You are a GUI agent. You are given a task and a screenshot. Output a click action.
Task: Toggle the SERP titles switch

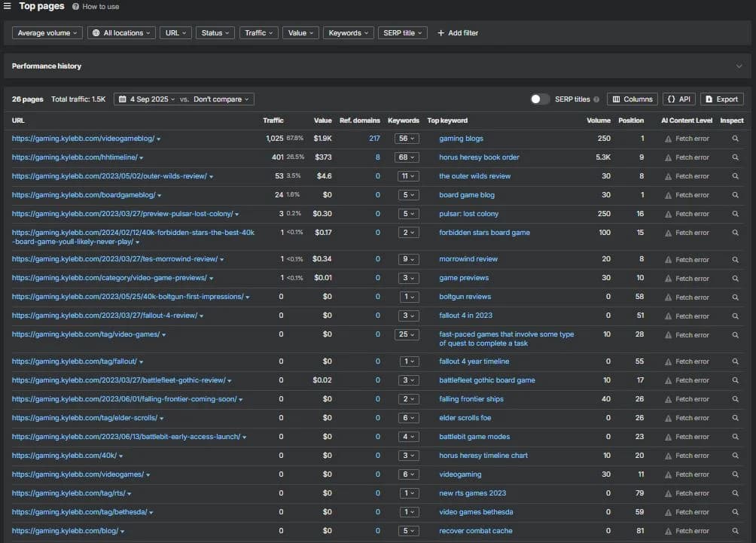[540, 99]
